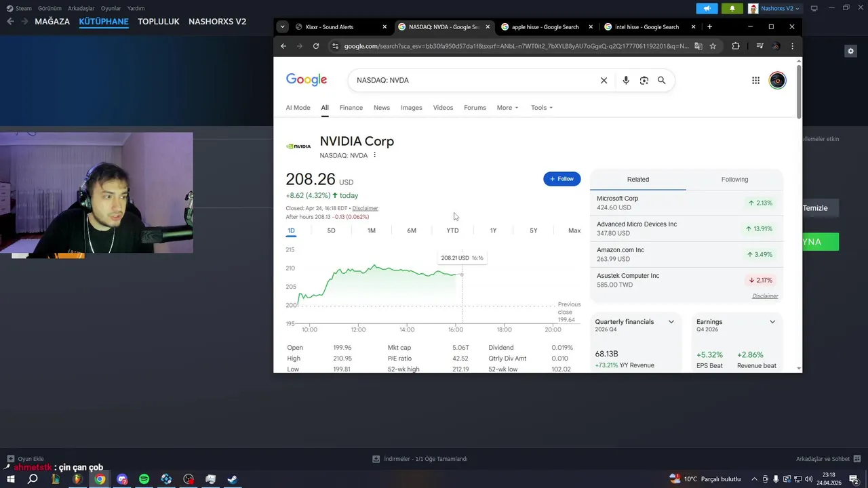Open Steam TOPLULUK section
The width and height of the screenshot is (868, 488).
point(159,21)
